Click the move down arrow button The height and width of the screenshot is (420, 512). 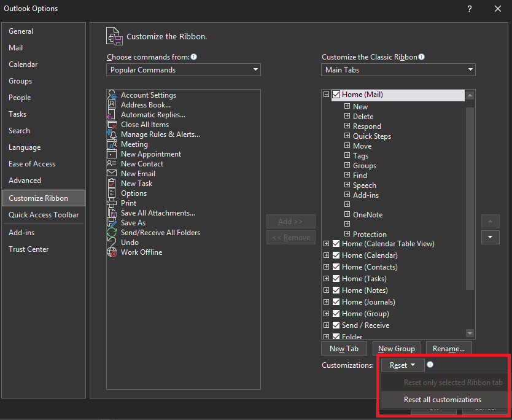point(490,237)
